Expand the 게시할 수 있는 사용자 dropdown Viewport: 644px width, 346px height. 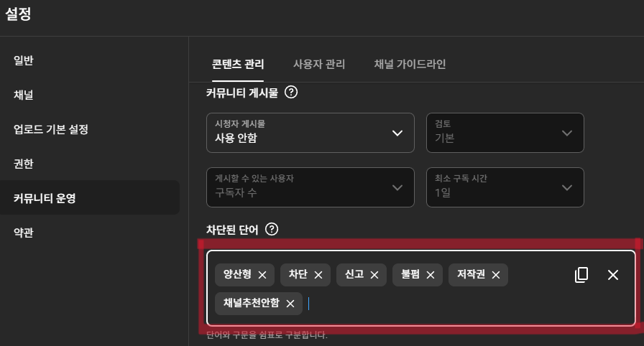[310, 187]
